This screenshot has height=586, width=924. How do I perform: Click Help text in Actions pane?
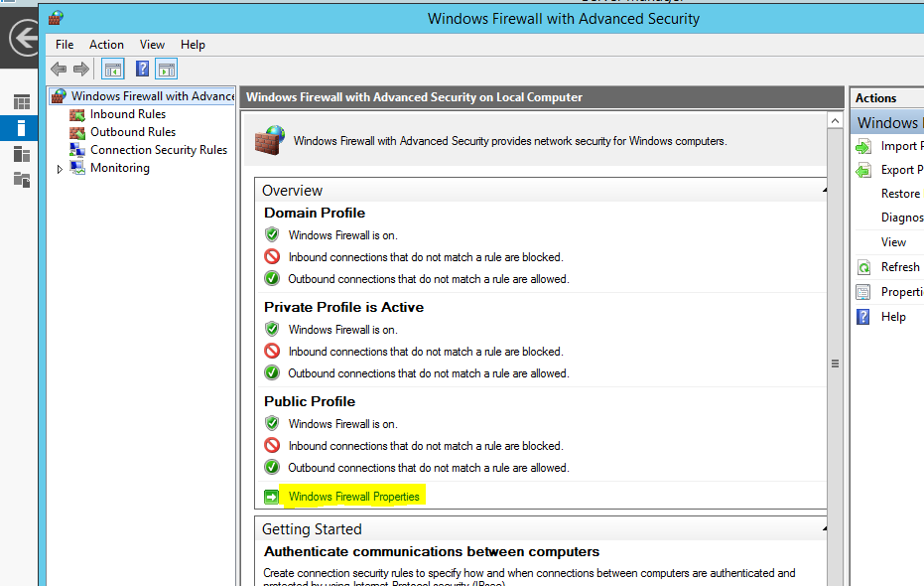(x=893, y=317)
